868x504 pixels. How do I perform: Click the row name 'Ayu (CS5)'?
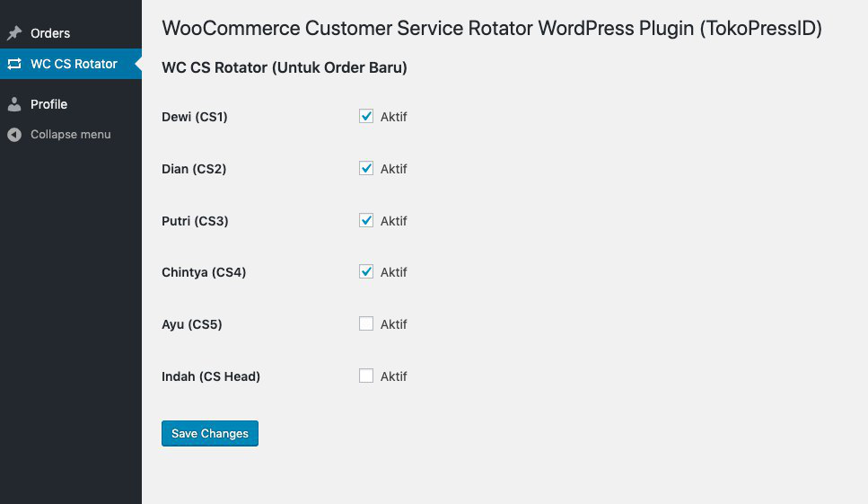click(x=191, y=324)
